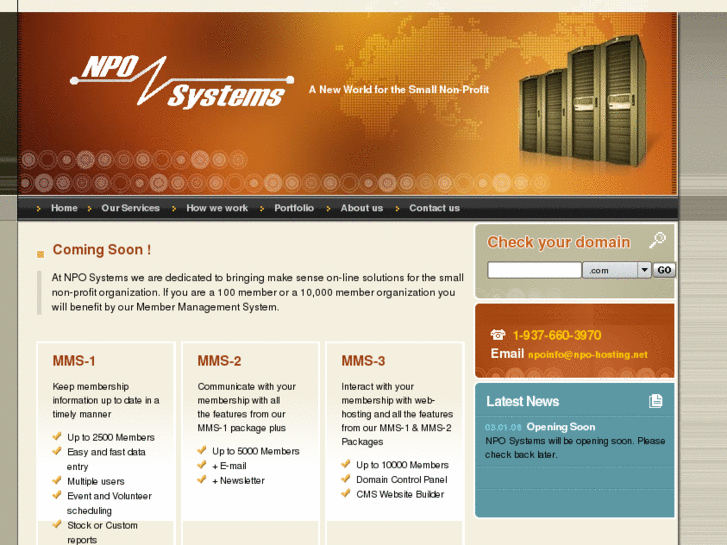Image resolution: width=727 pixels, height=545 pixels.
Task: Click the magnifier icon beside Check your domain
Action: pyautogui.click(x=657, y=240)
